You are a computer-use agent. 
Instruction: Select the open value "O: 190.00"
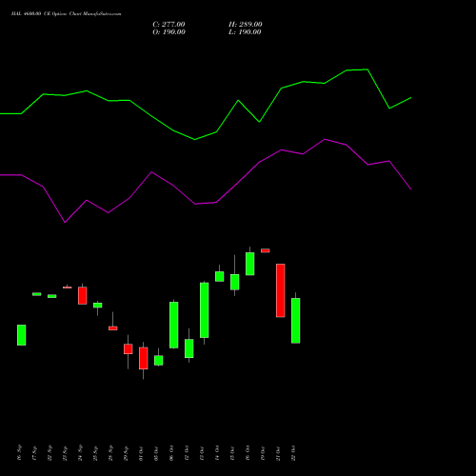click(169, 32)
